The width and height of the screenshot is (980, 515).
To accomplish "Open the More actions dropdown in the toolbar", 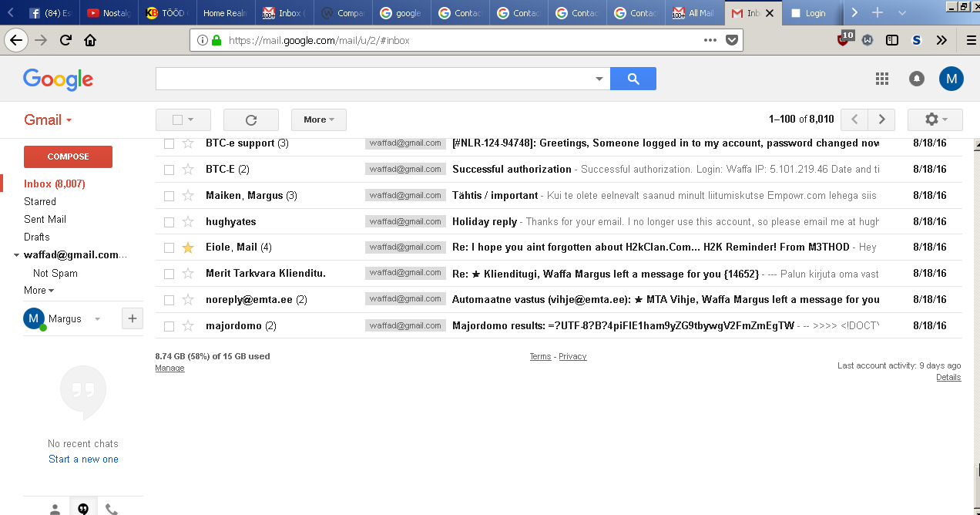I will pyautogui.click(x=319, y=119).
